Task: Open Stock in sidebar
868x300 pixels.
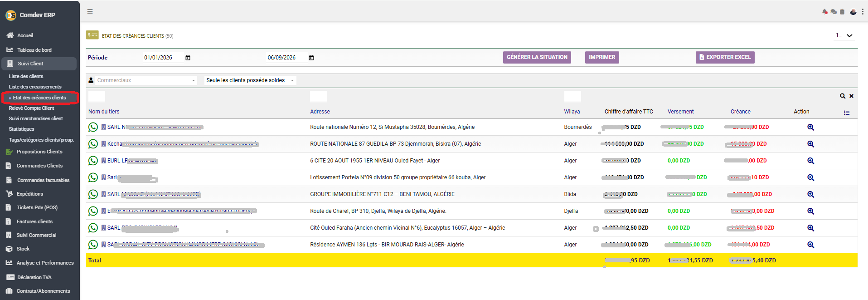Action: tap(23, 249)
